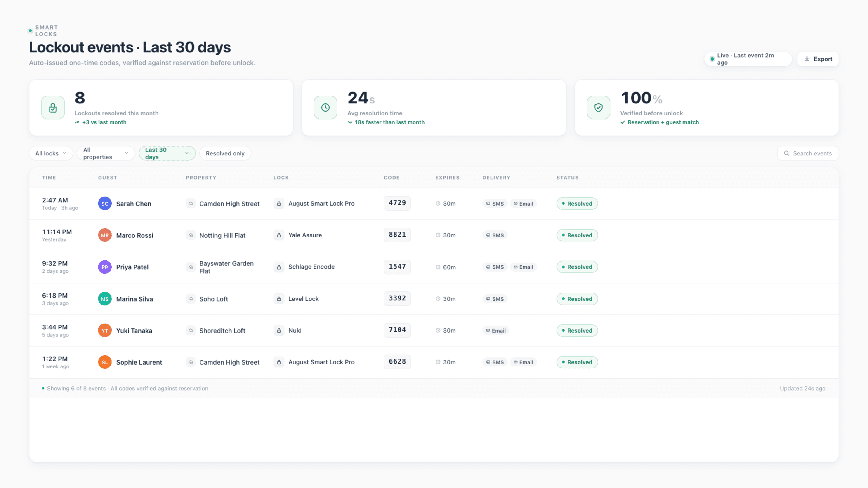The width and height of the screenshot is (868, 488).
Task: Click Camden High Street in Sophie Laurent's row
Action: click(229, 362)
